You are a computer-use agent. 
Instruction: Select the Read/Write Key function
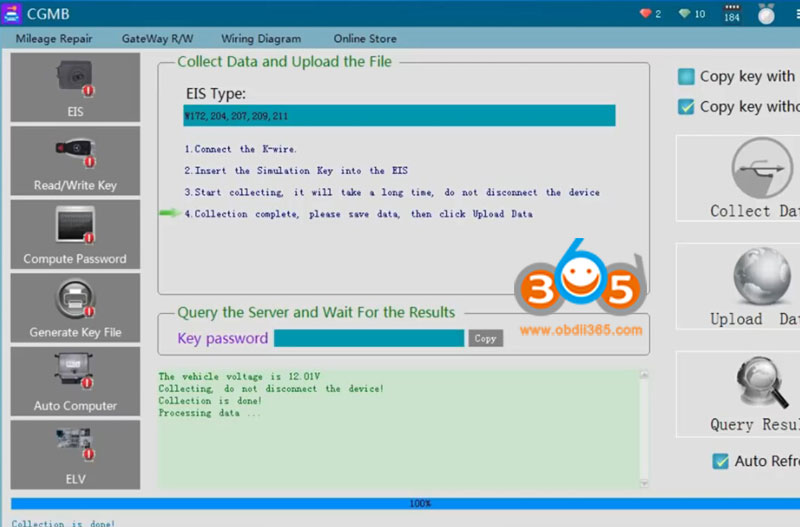coord(75,161)
